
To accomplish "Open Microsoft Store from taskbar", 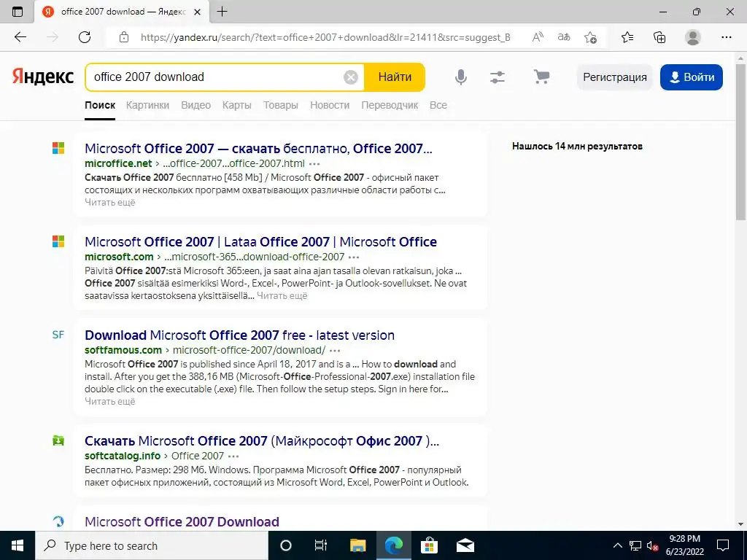I will (429, 545).
